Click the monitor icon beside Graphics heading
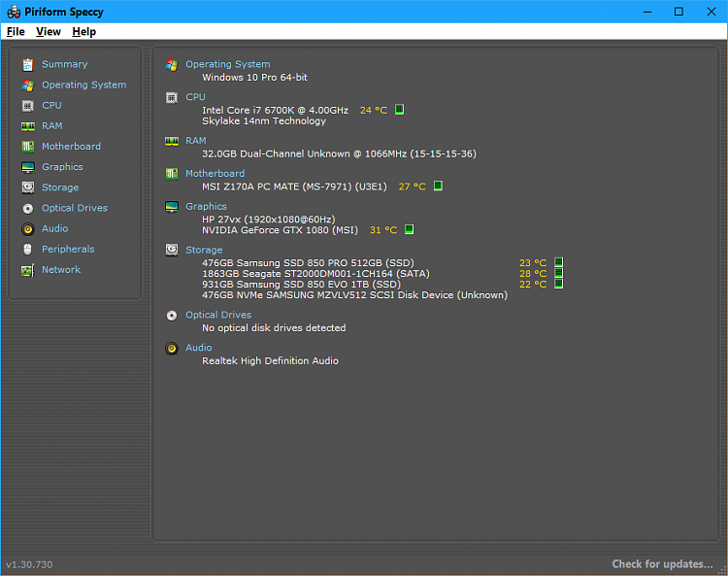This screenshot has width=728, height=576. click(x=172, y=207)
